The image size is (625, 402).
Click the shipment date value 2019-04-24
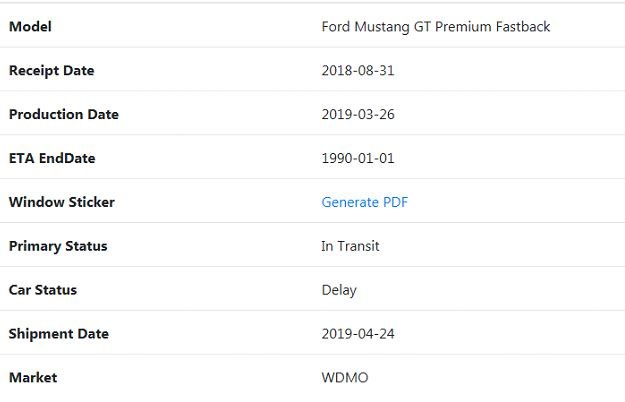358,334
